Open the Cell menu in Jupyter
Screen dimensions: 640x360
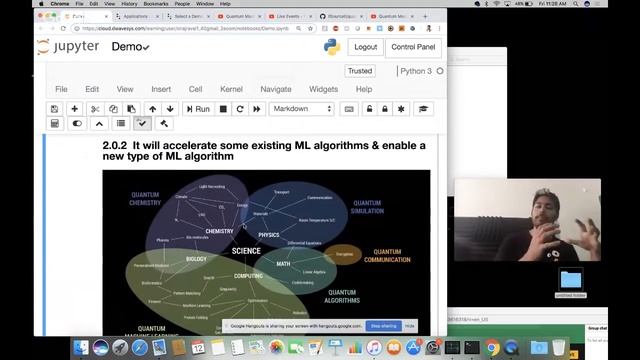pyautogui.click(x=195, y=89)
